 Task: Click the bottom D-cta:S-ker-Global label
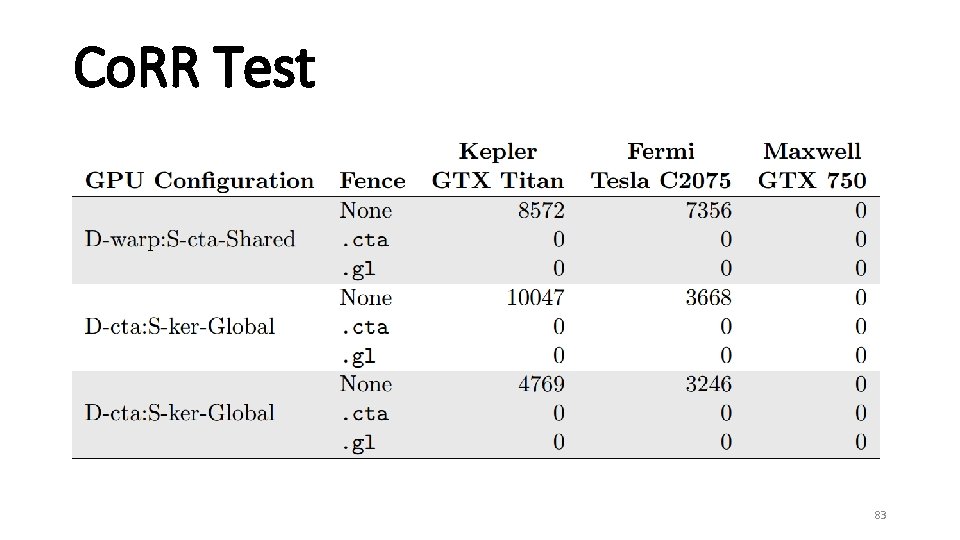pos(179,413)
